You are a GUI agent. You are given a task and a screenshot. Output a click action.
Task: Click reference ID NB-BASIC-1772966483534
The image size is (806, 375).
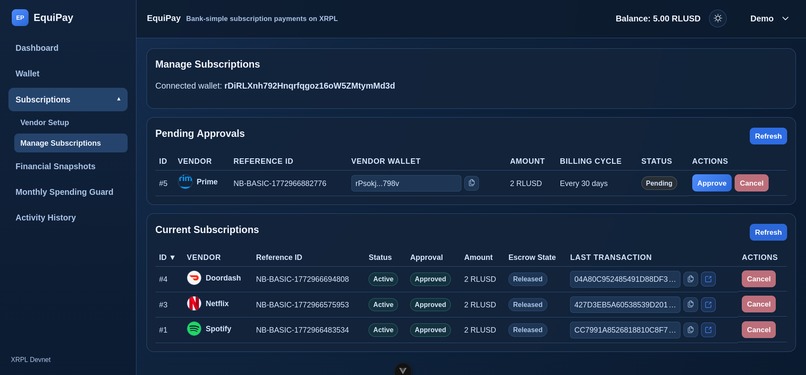point(302,330)
